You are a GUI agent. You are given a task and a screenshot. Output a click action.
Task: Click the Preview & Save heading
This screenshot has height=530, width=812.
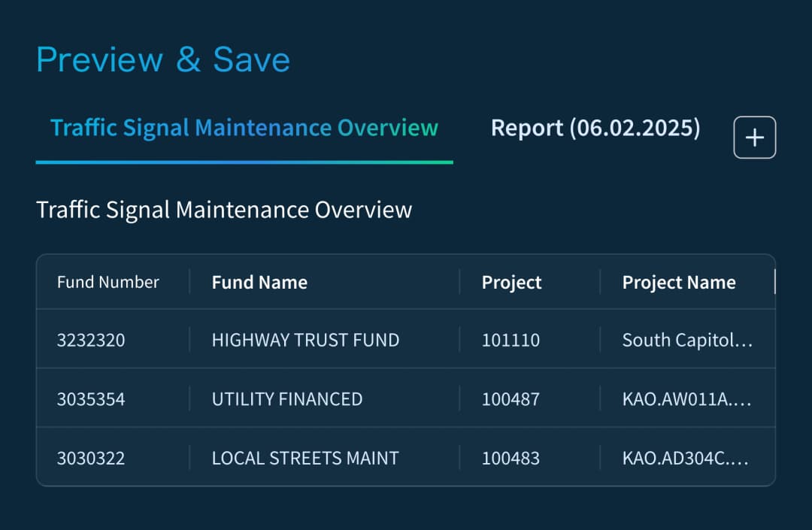(x=162, y=59)
